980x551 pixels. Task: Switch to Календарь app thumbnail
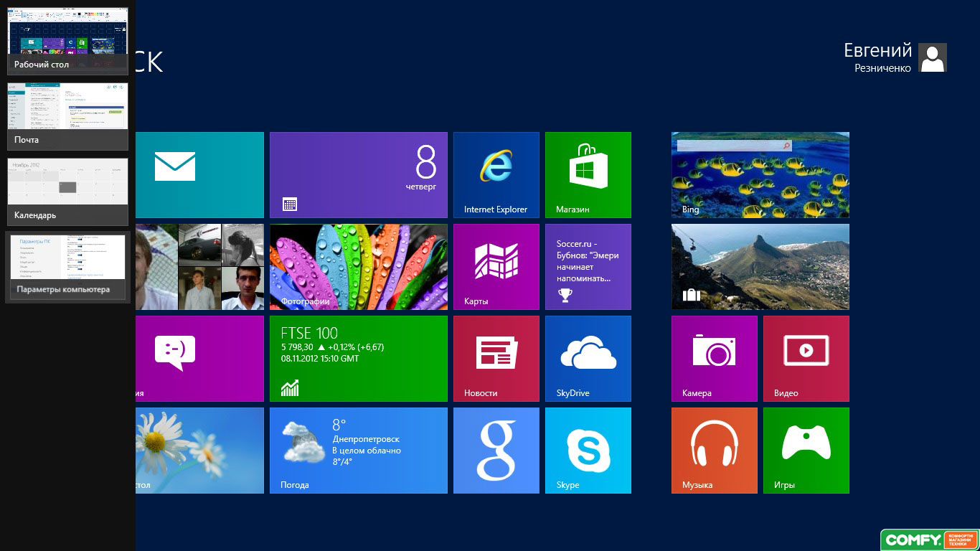pyautogui.click(x=67, y=192)
